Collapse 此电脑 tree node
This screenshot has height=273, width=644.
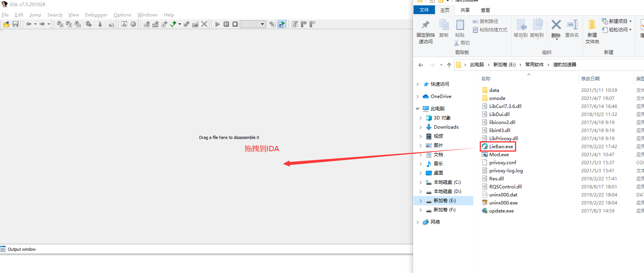coord(418,109)
